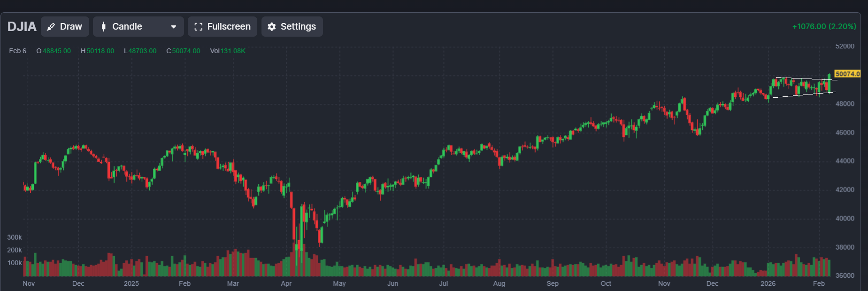868x291 pixels.
Task: Click the fullscreen brackets icon
Action: coord(198,27)
